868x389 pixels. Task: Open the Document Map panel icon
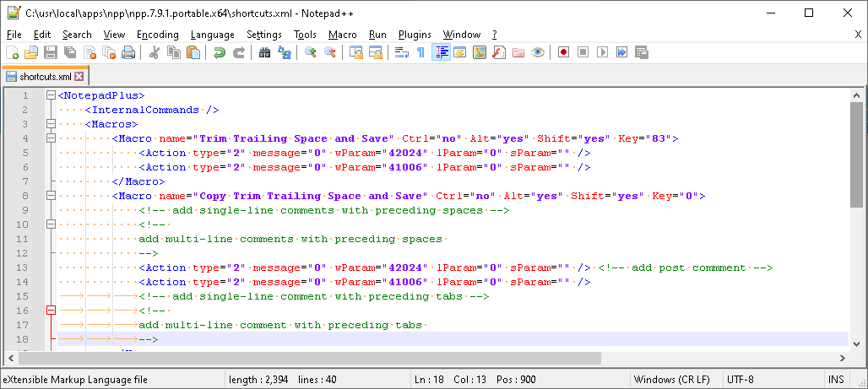480,52
